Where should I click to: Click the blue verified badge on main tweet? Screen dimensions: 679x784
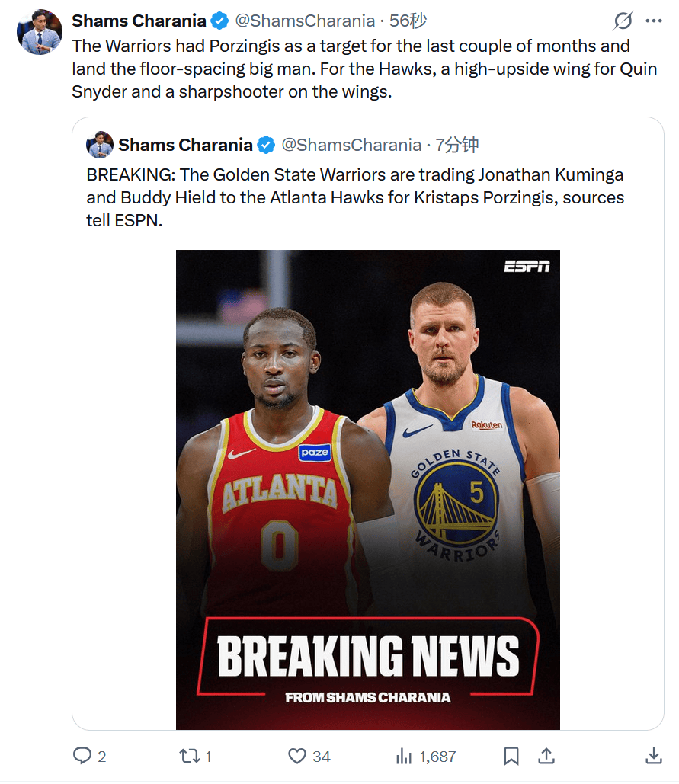tap(219, 21)
